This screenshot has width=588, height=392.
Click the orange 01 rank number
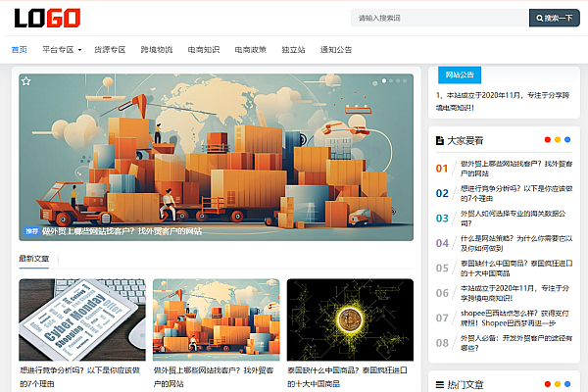[x=442, y=168]
